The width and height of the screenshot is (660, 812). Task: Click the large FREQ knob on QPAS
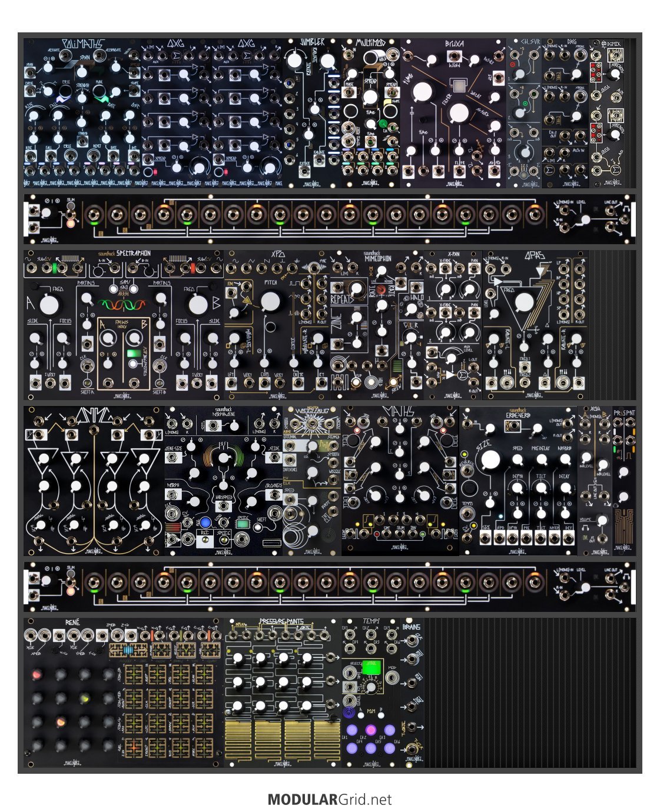[524, 303]
